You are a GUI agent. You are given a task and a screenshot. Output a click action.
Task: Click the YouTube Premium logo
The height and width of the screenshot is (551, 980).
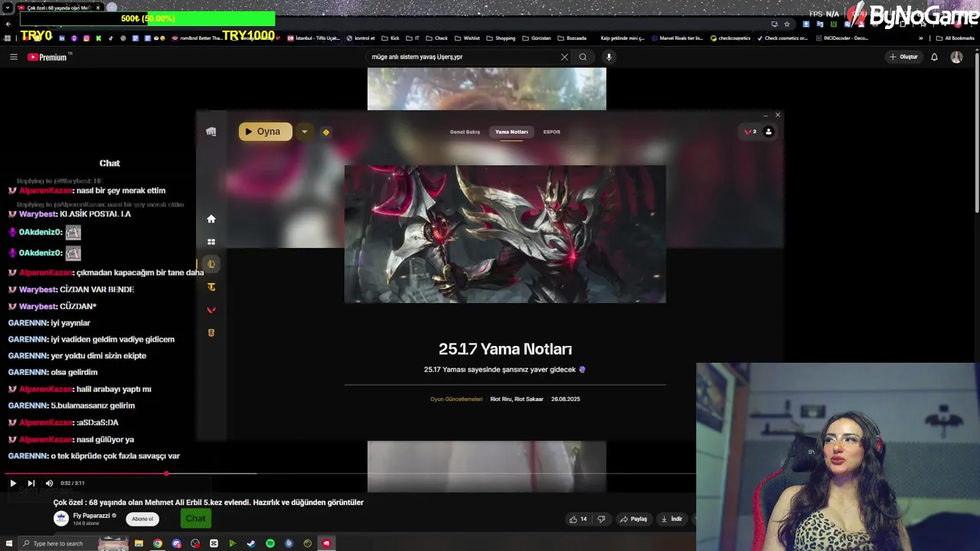point(47,57)
